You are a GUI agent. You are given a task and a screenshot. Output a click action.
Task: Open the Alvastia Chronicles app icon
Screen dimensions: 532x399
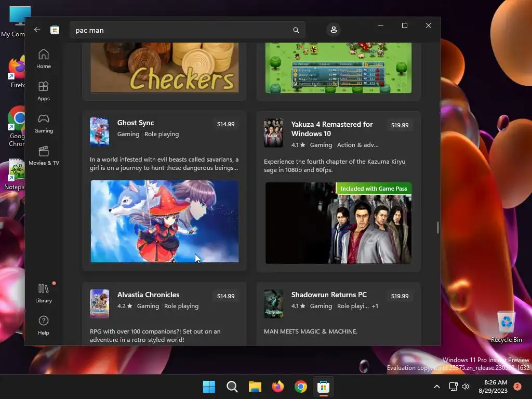click(99, 303)
